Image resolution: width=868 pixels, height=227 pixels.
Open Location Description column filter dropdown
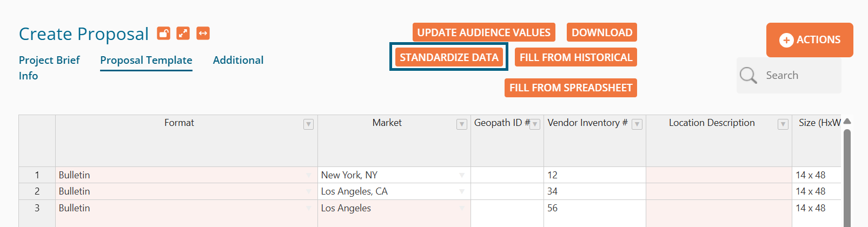pyautogui.click(x=783, y=124)
